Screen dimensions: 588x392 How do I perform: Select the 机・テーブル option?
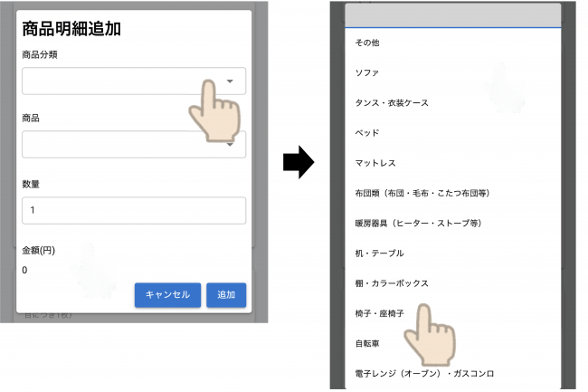pyautogui.click(x=379, y=253)
